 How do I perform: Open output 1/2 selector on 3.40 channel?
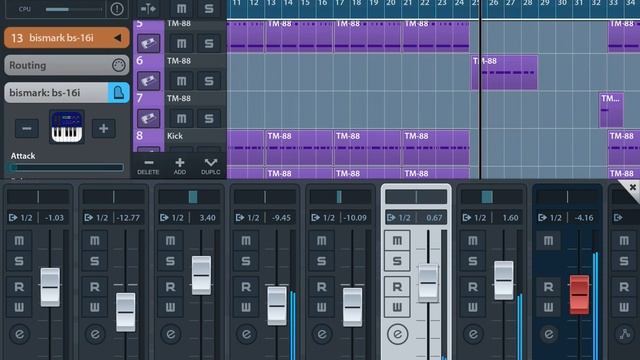pyautogui.click(x=172, y=218)
